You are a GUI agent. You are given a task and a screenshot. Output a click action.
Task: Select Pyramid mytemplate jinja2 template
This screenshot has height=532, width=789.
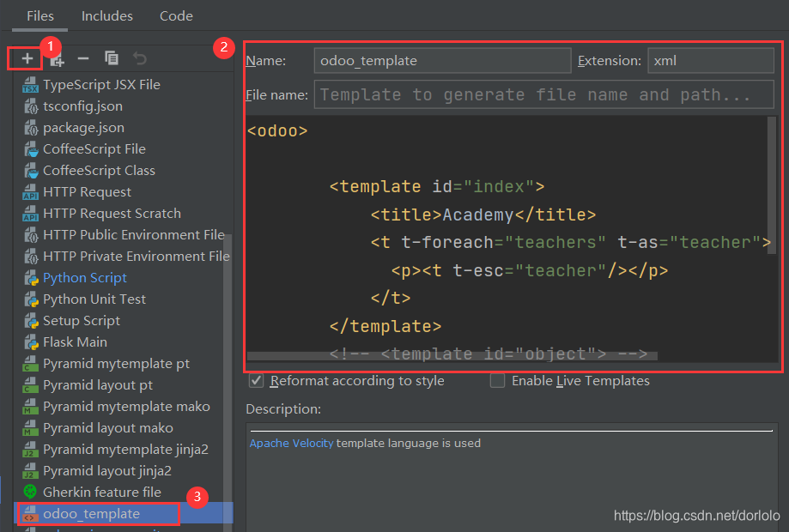[125, 450]
